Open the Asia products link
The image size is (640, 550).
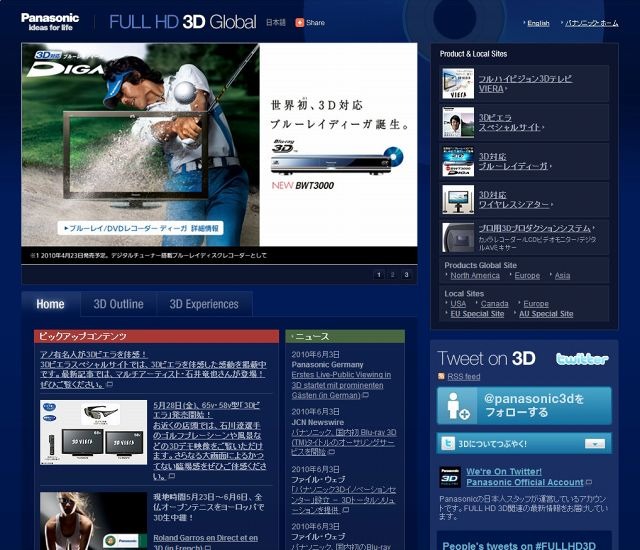pos(562,275)
